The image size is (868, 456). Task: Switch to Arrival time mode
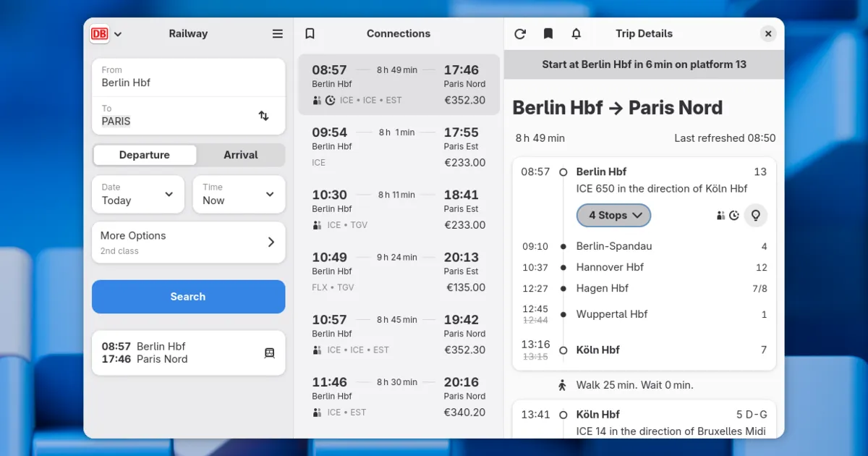coord(240,155)
